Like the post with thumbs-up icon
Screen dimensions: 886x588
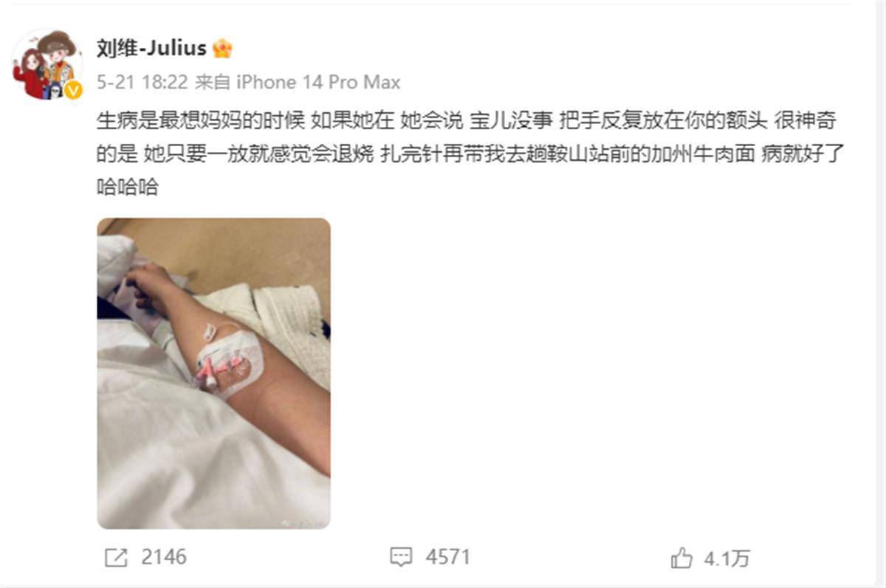point(681,558)
